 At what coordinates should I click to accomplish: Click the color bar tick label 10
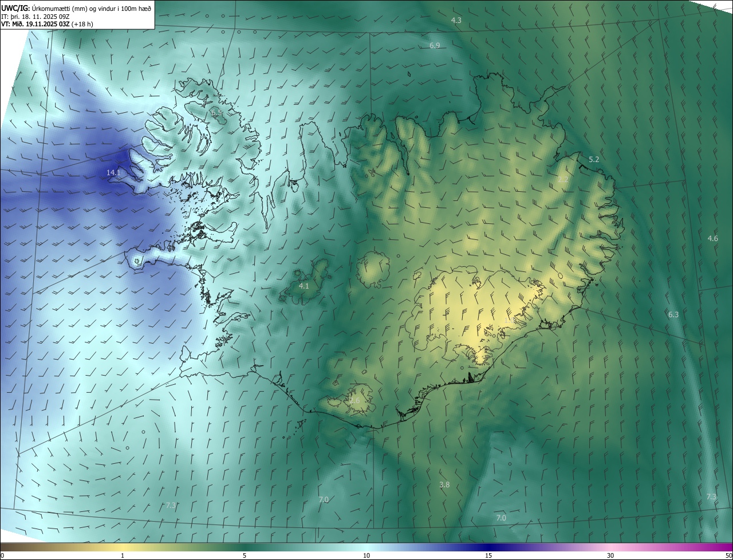pyautogui.click(x=366, y=555)
